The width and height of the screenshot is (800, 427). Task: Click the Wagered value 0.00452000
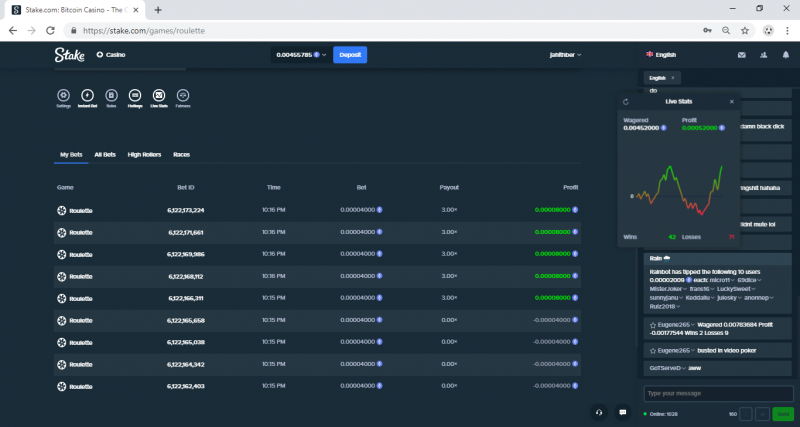click(641, 128)
